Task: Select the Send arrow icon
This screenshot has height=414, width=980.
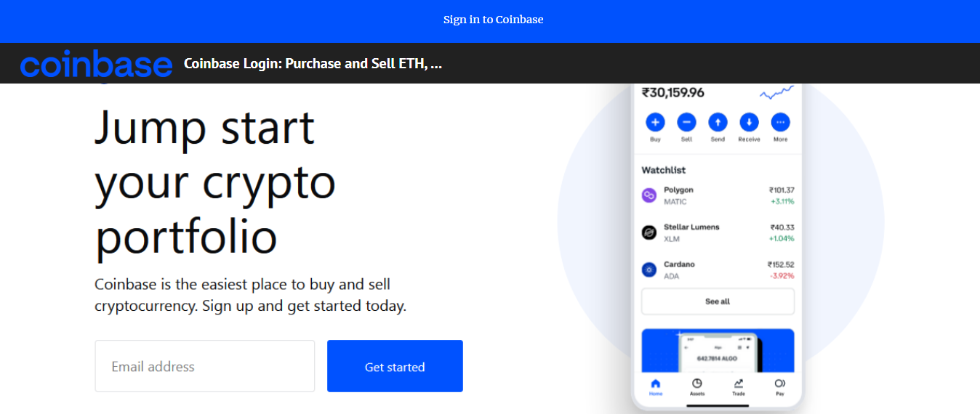Action: pyautogui.click(x=718, y=122)
